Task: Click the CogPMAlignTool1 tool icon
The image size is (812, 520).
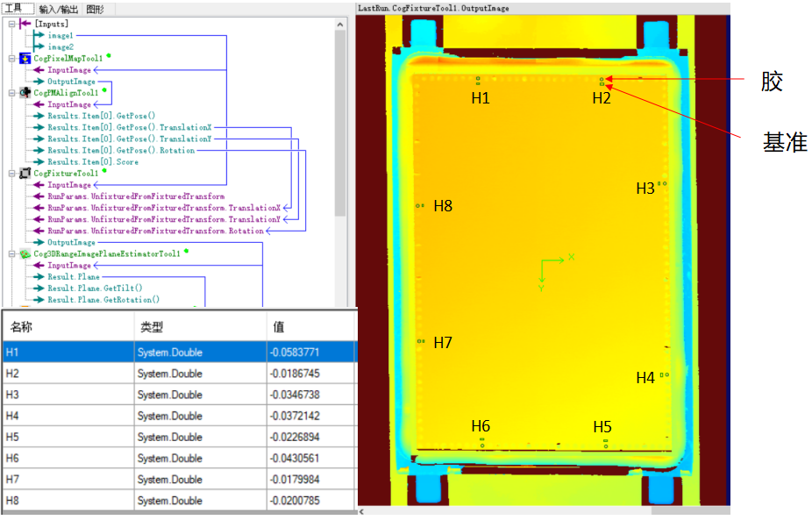Action: click(25, 93)
